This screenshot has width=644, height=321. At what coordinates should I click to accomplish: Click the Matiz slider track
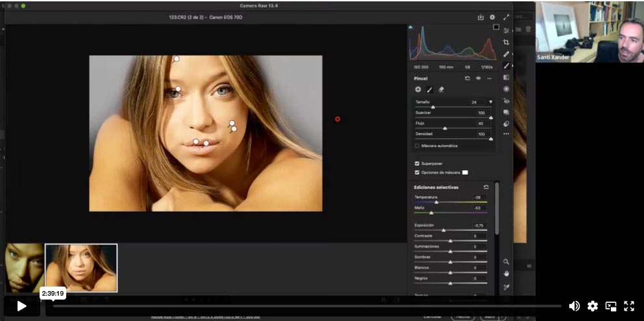(x=451, y=213)
